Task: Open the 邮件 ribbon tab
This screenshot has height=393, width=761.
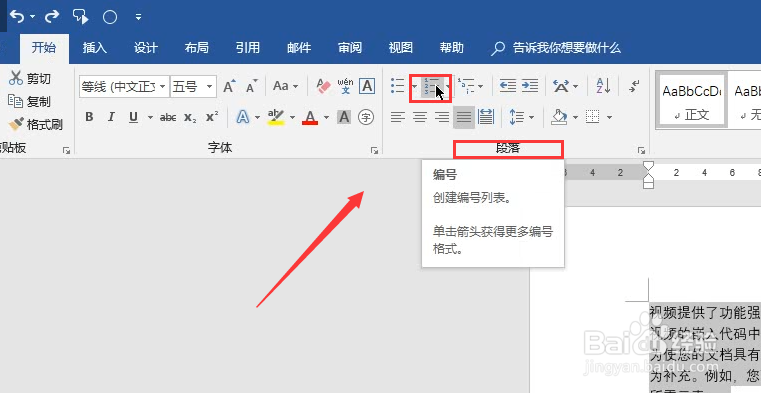Action: (x=299, y=48)
